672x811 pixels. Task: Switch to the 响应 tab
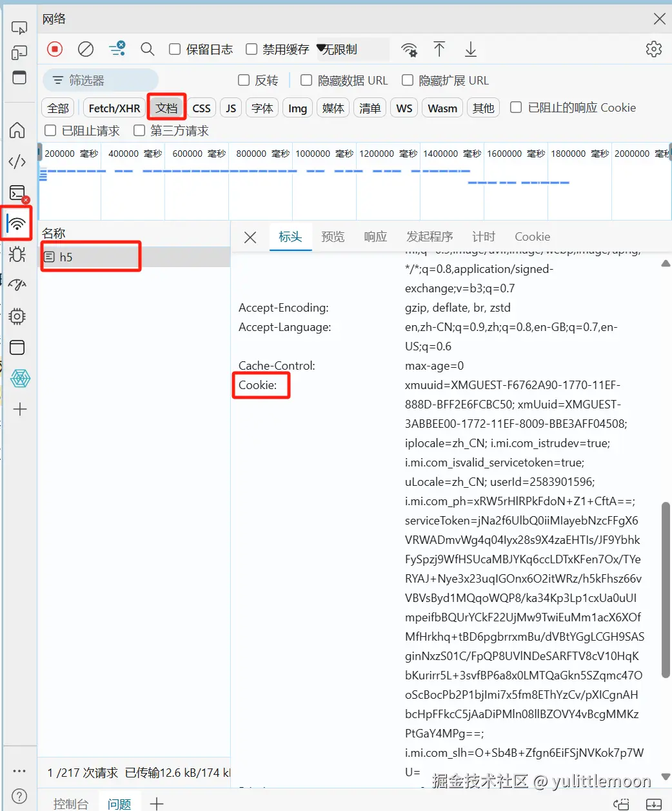pos(375,237)
